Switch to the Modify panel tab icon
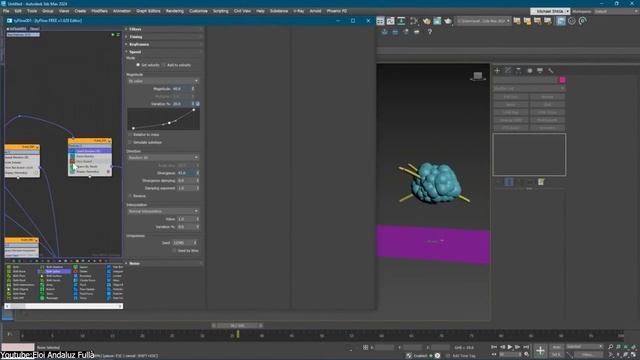 [508, 71]
